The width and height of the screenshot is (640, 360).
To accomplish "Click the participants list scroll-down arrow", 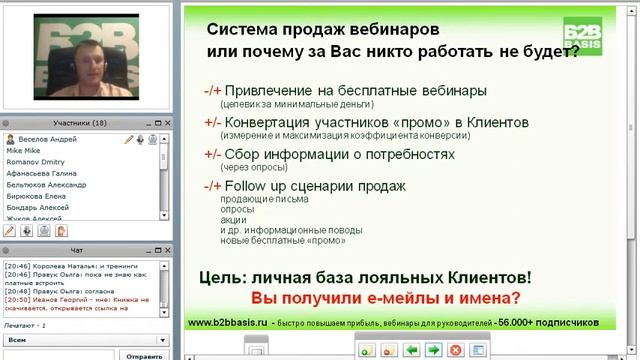I will [164, 215].
